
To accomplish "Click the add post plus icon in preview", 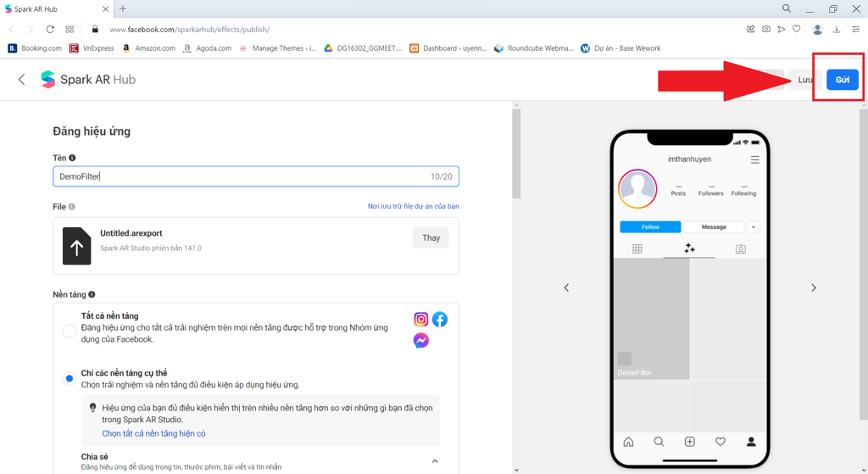I will pyautogui.click(x=689, y=442).
